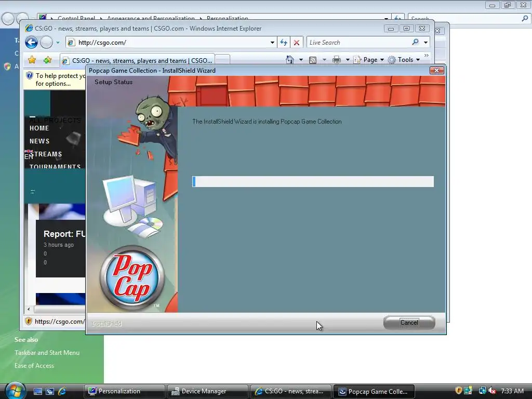Click TOURNAMENTS on the csgo.com sidebar
The height and width of the screenshot is (399, 532).
click(x=55, y=166)
